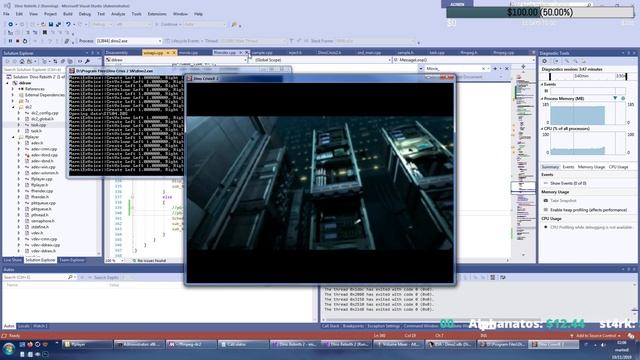
Task: Select ffplayer.cpp in Solution Explorer
Action: pos(42,179)
